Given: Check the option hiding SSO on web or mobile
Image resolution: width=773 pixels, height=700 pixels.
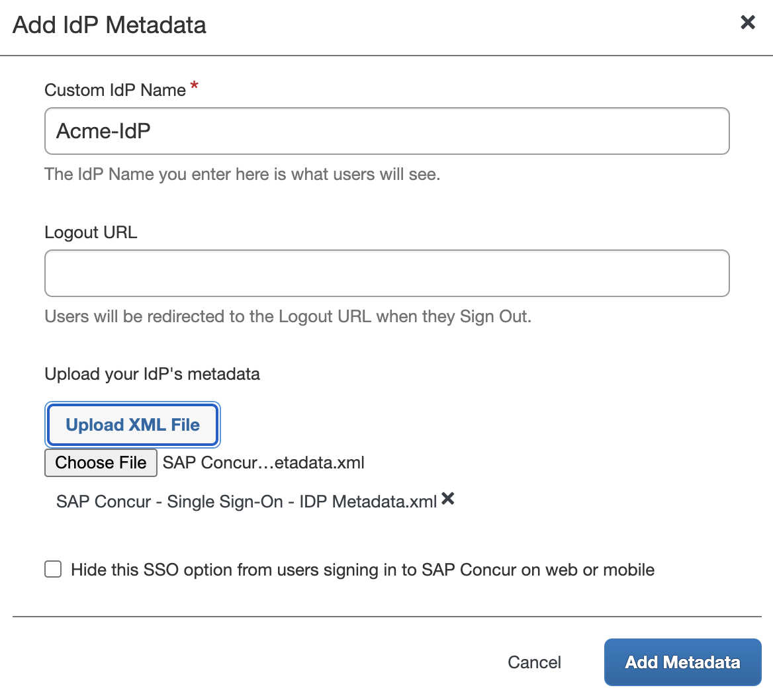Looking at the screenshot, I should [52, 569].
